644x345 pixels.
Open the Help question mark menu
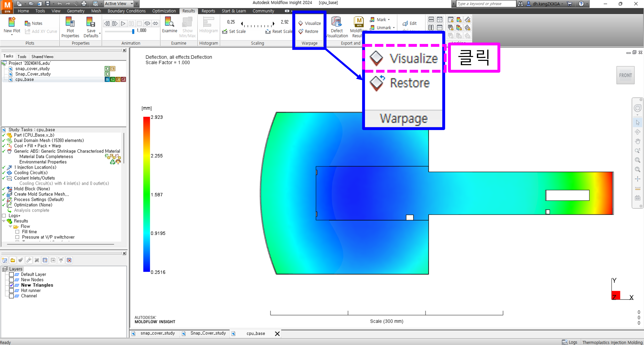[581, 4]
